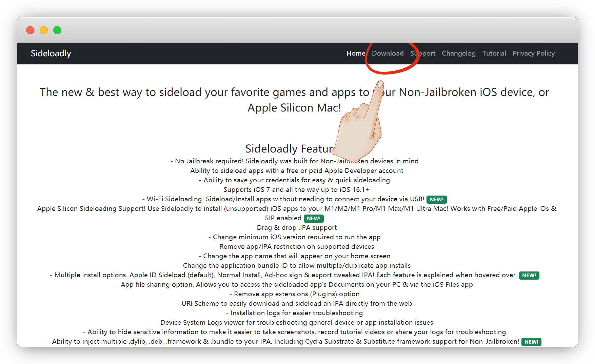Image resolution: width=595 pixels, height=364 pixels.
Task: Open the Download page
Action: (388, 54)
